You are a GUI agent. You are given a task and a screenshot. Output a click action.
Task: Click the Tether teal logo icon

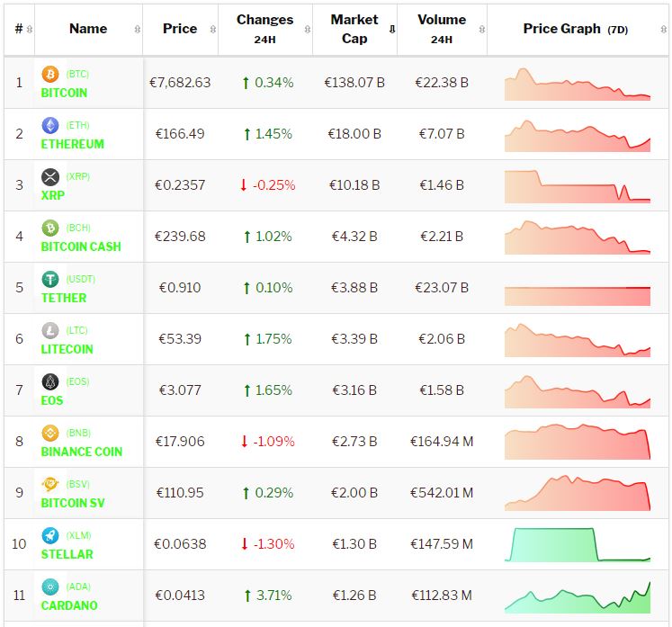point(50,280)
